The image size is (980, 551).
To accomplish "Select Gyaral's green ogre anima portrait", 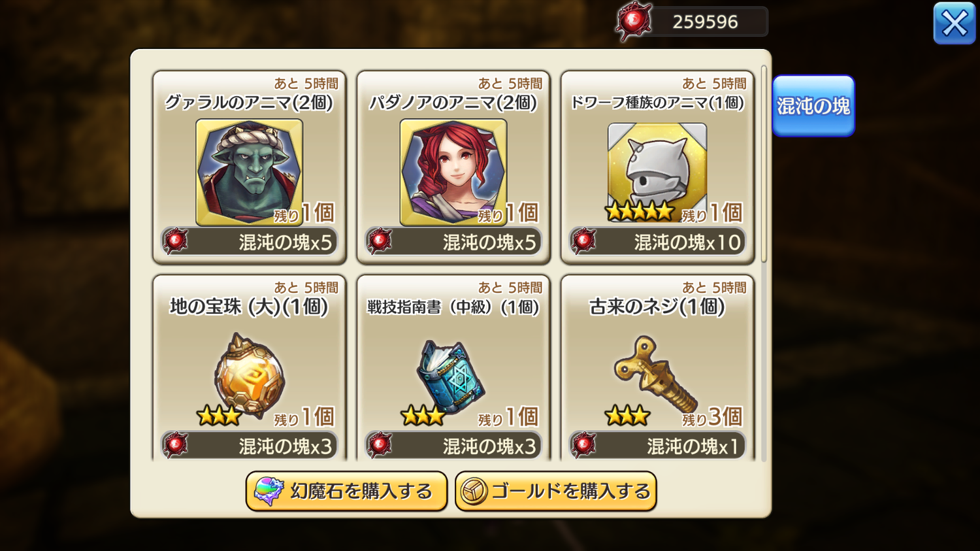I will [250, 173].
